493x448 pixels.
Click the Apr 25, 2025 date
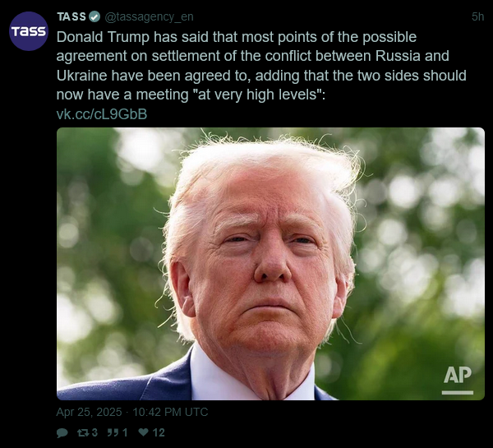(x=89, y=412)
